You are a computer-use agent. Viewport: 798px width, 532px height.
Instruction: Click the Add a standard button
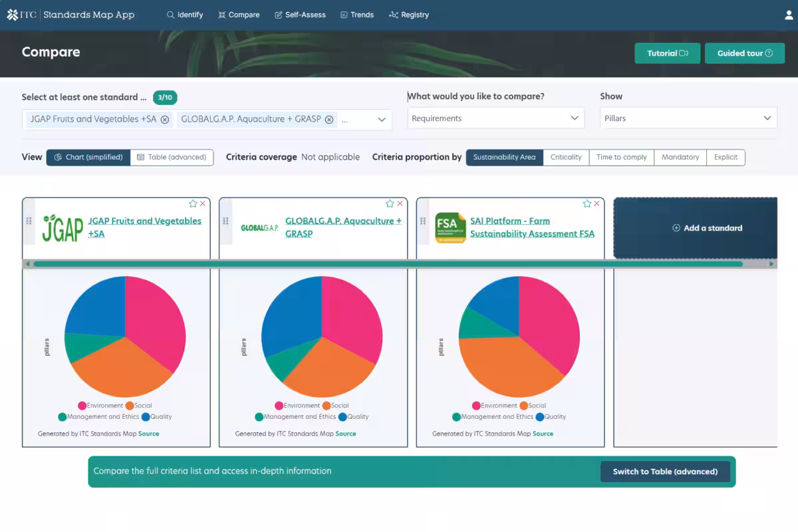point(707,228)
